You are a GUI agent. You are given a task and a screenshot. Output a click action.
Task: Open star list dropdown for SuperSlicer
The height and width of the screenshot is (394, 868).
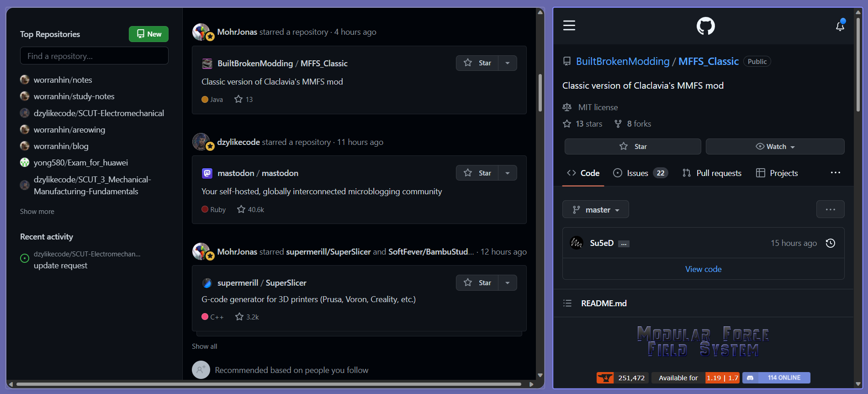click(508, 282)
